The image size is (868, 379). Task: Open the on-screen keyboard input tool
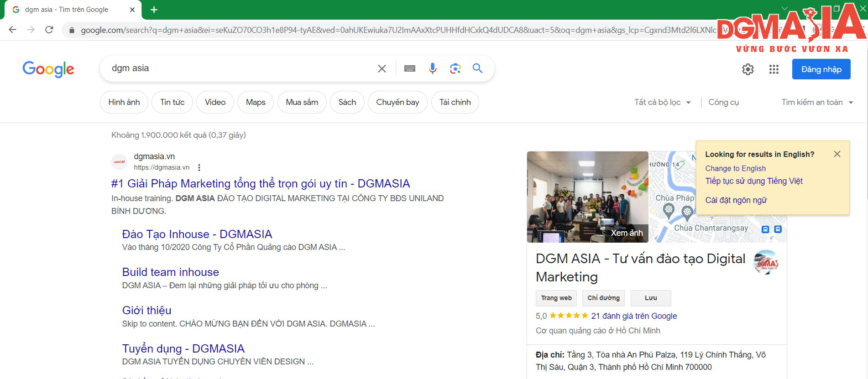click(x=410, y=68)
